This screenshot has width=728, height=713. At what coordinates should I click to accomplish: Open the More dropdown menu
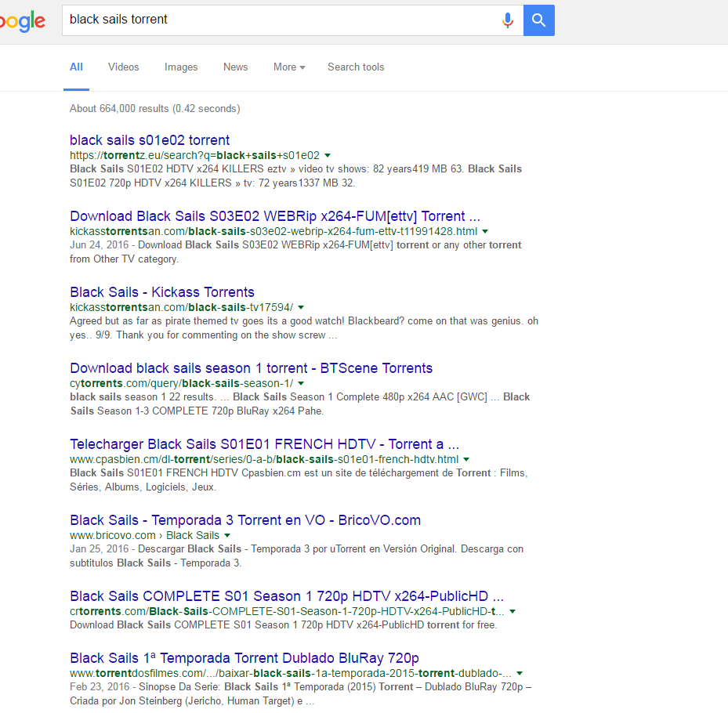289,67
